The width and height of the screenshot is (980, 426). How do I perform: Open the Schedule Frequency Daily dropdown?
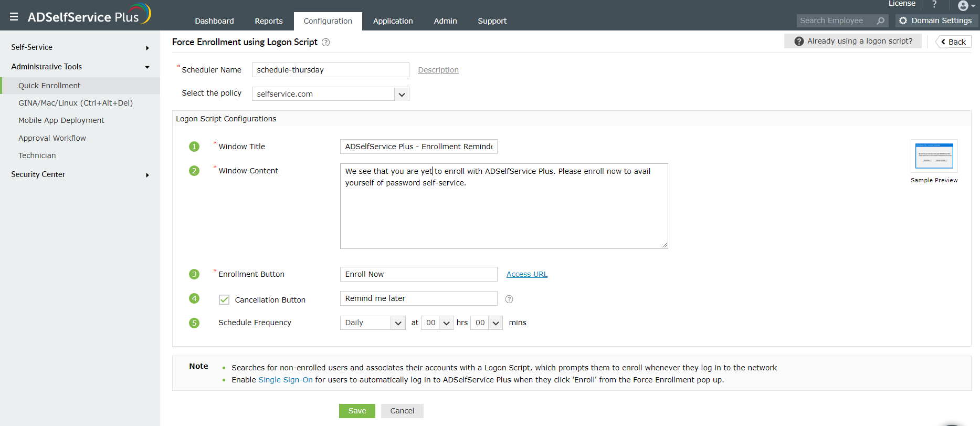(x=373, y=323)
